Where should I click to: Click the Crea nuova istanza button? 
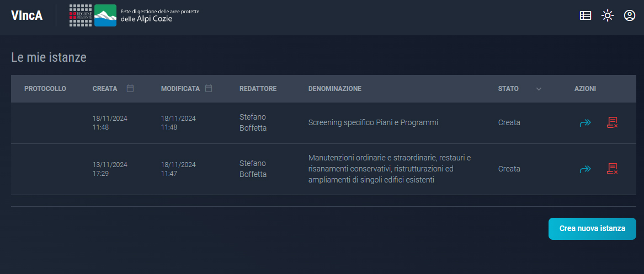tap(592, 229)
